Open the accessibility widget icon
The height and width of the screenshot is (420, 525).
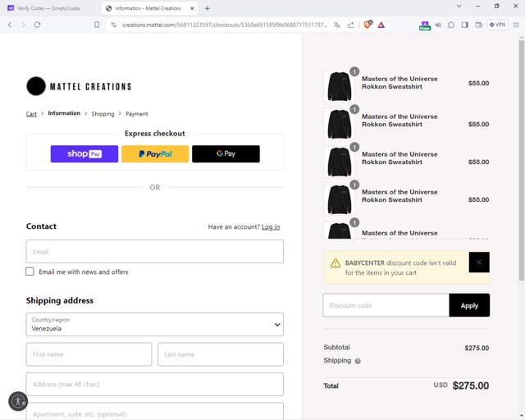18,401
